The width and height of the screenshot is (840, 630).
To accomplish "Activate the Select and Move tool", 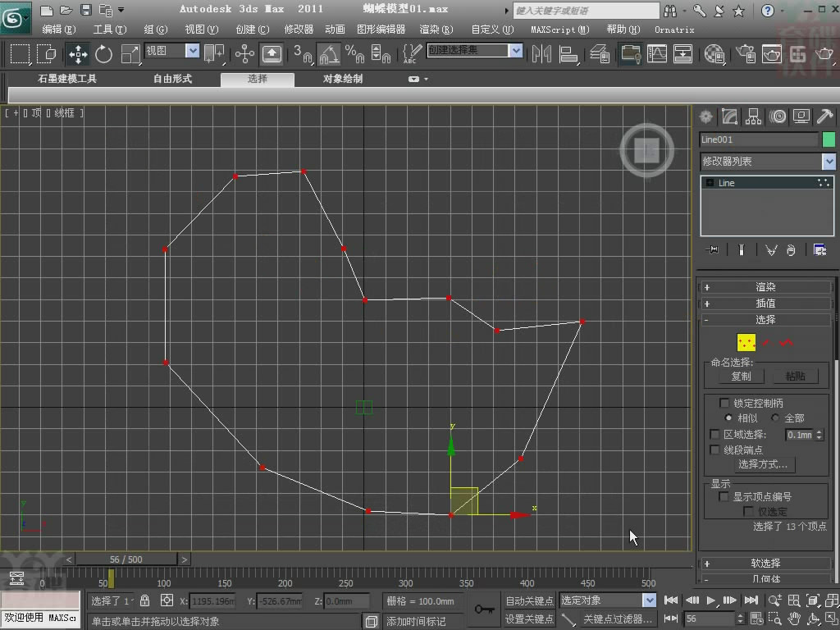I will (78, 53).
